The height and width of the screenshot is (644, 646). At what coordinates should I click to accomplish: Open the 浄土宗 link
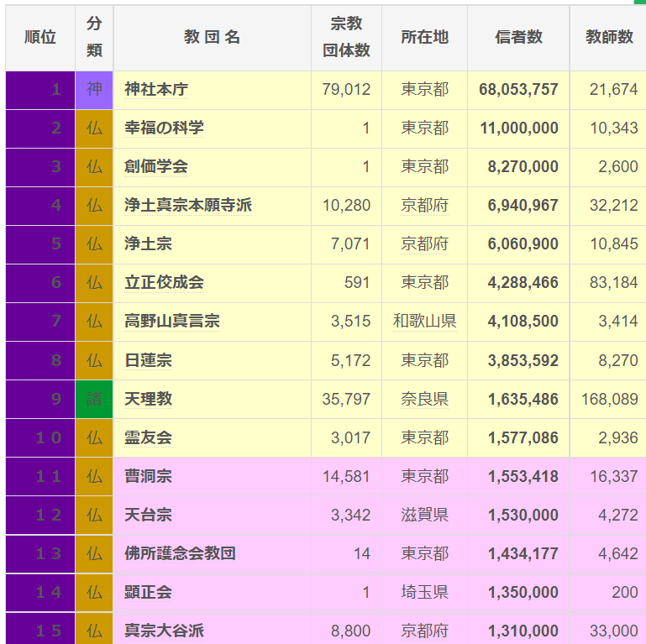coord(148,243)
